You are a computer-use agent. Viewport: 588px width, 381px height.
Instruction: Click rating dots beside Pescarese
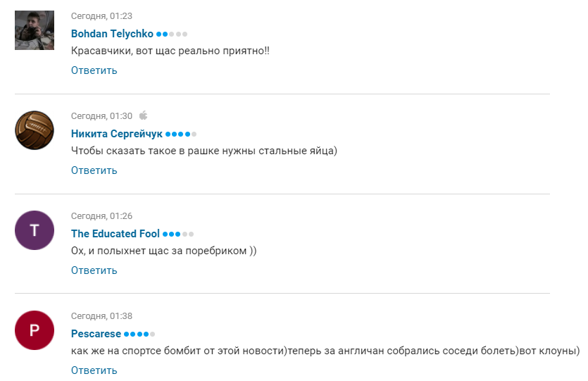pos(139,334)
